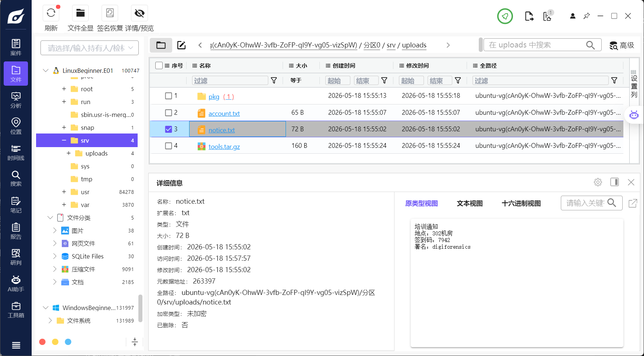Open 报告 in the left sidebar
This screenshot has height=356, width=644.
click(16, 231)
